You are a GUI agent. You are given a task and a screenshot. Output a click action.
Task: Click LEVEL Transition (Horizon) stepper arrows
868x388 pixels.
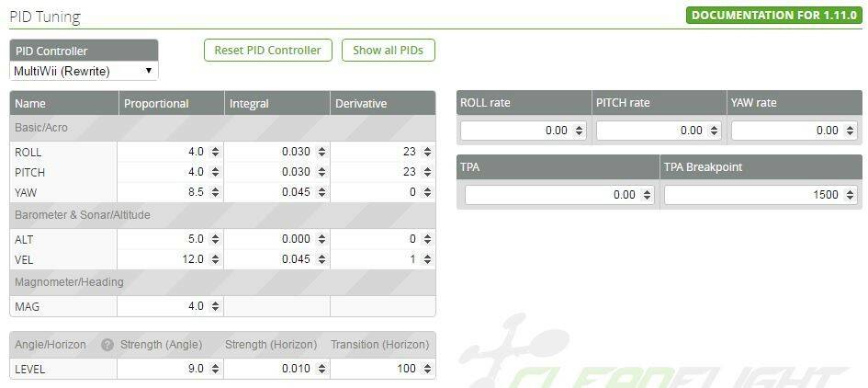427,369
